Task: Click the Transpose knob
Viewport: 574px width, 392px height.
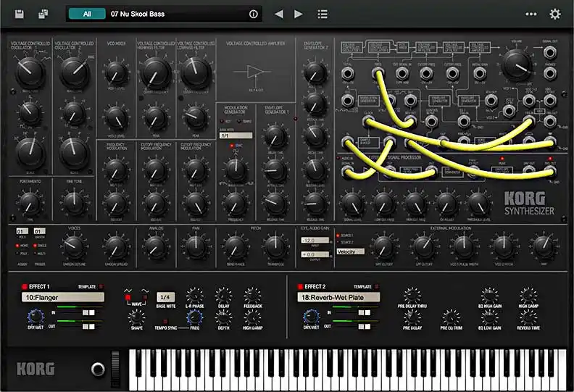Action: 275,246
